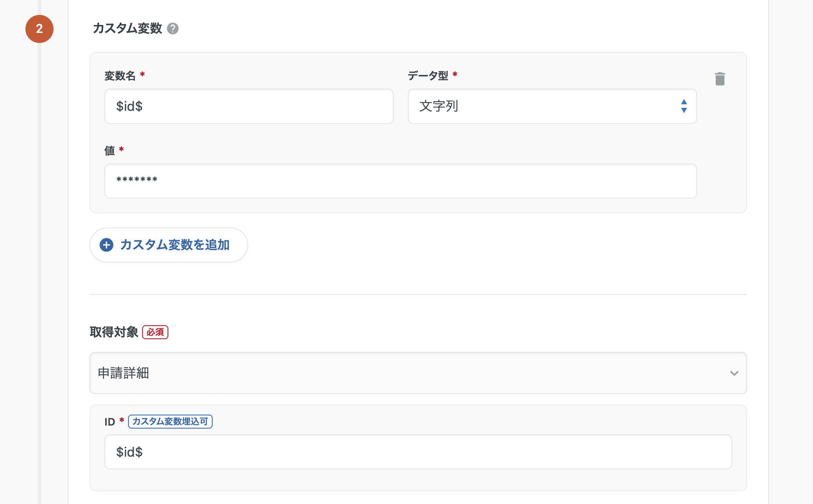Expand the 取得対象 dropdown showing 申請詳細
813x504 pixels.
[x=412, y=373]
